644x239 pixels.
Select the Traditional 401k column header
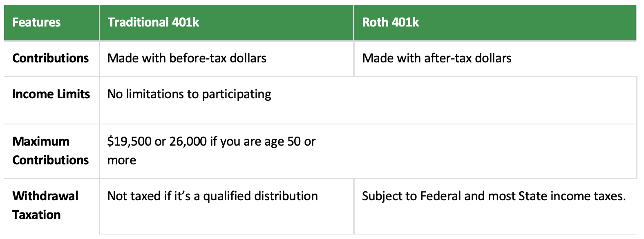[153, 22]
